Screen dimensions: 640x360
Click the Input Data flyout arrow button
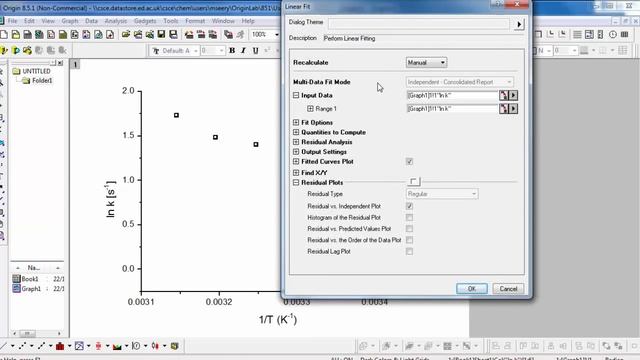(x=513, y=96)
